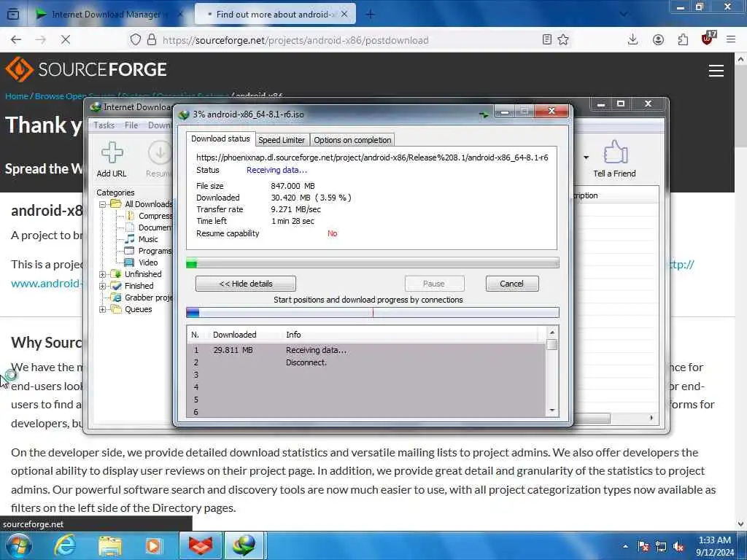
Task: Close the Find out more tab
Action: [x=344, y=15]
